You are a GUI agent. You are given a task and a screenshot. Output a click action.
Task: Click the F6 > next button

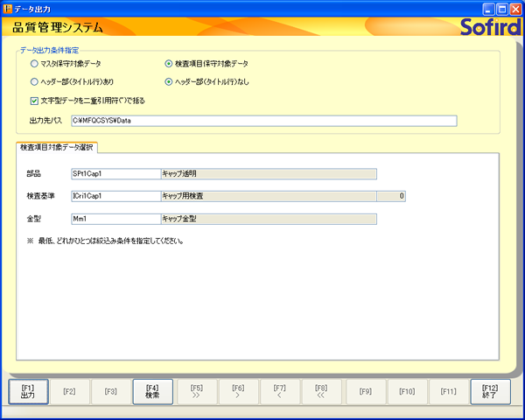[x=238, y=391]
